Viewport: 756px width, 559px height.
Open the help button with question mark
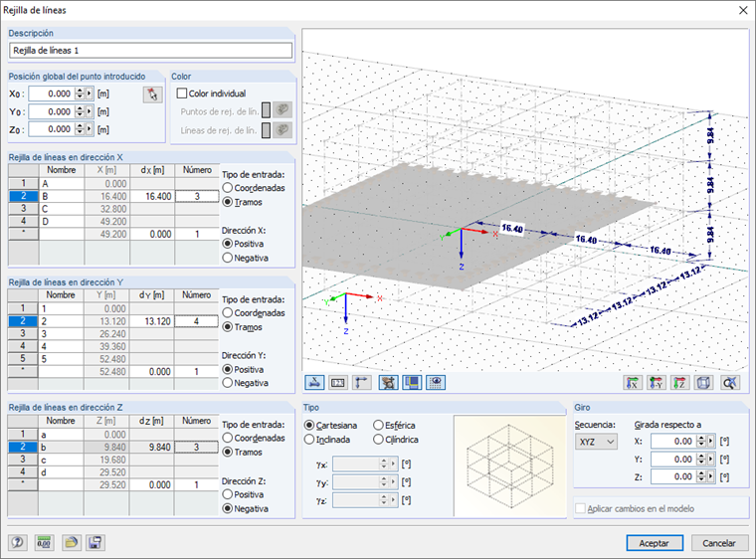coord(17,543)
